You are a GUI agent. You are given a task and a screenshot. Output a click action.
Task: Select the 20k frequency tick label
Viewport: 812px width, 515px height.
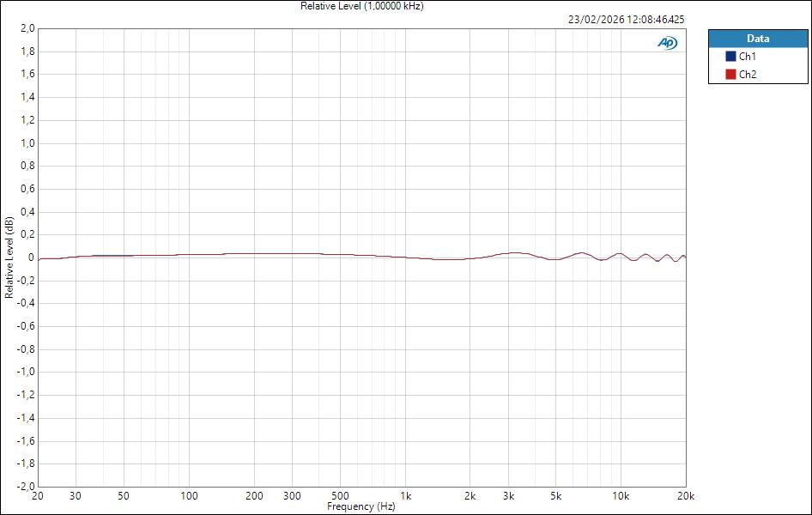pos(686,495)
